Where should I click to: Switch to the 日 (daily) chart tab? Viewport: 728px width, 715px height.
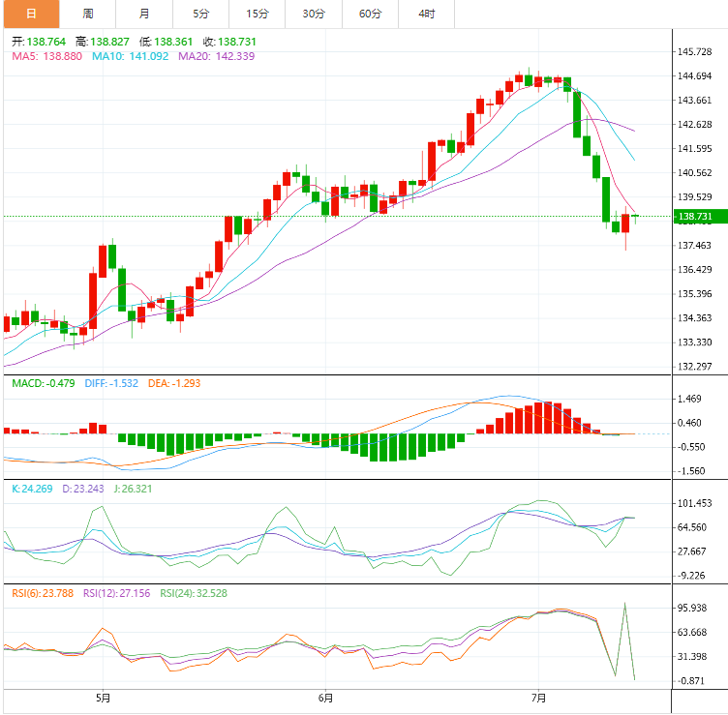coord(31,14)
